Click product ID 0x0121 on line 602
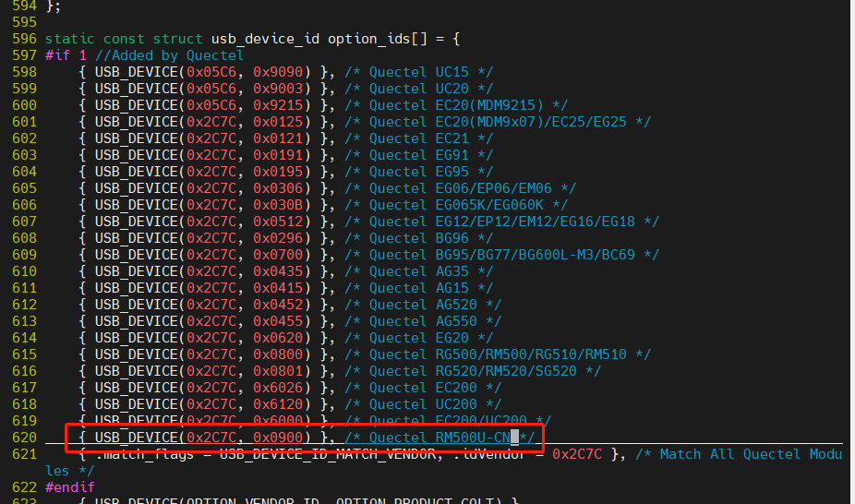This screenshot has height=504, width=855. point(278,138)
